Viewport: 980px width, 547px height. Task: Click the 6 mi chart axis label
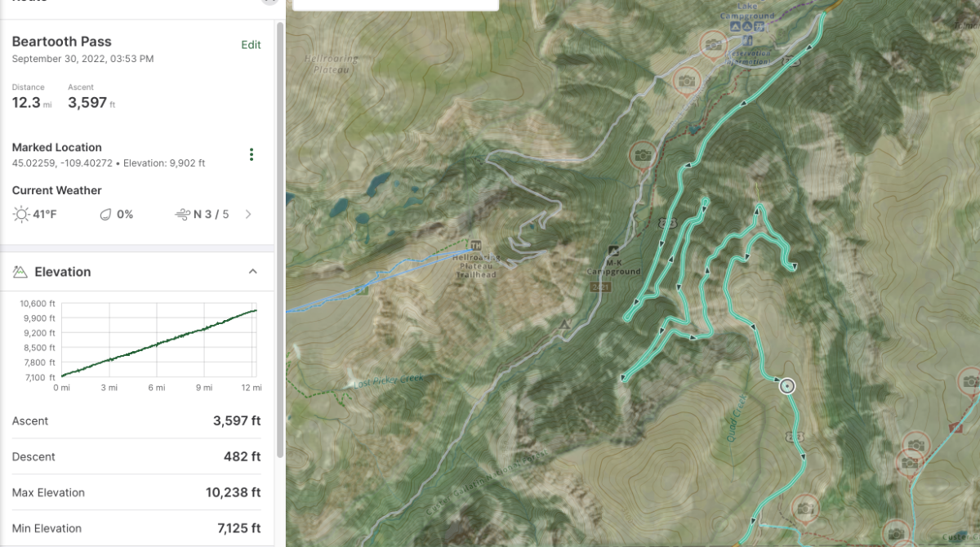(156, 388)
